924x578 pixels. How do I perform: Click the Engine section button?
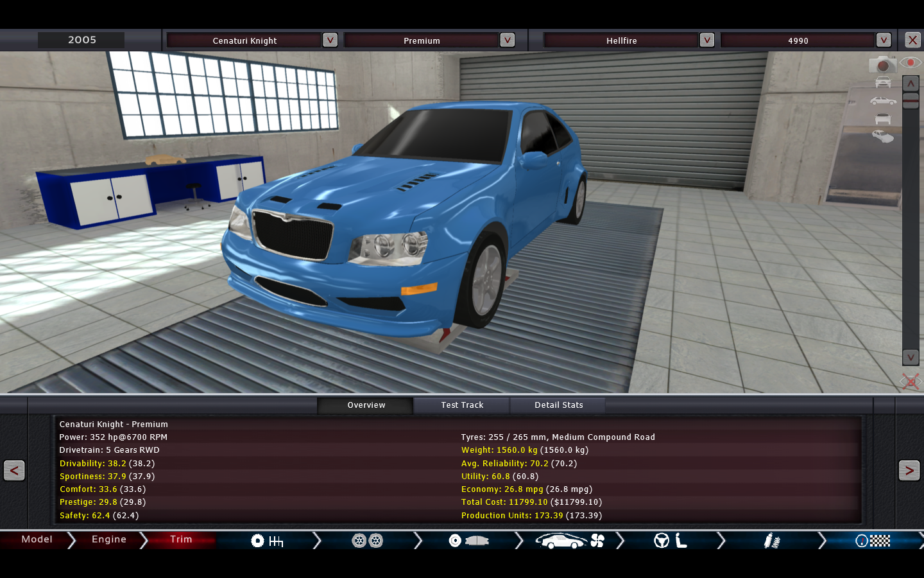point(108,539)
